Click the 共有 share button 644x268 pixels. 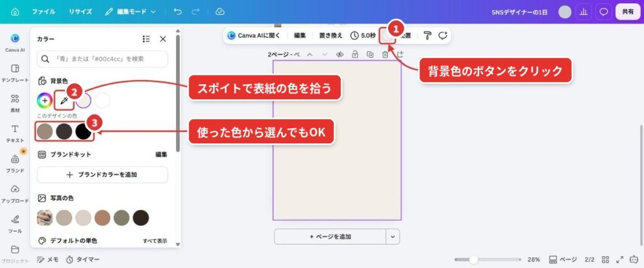[628, 12]
